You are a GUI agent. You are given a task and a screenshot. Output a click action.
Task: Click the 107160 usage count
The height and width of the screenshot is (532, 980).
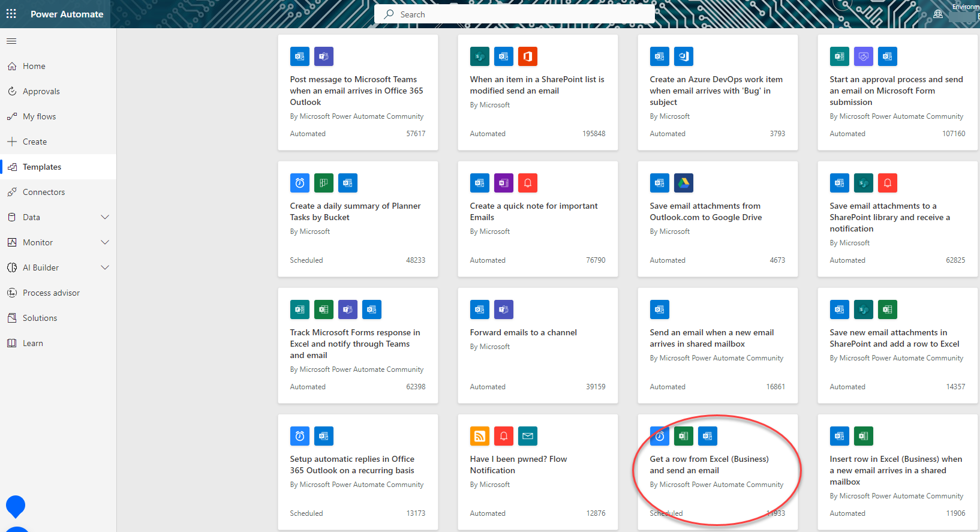click(x=954, y=134)
